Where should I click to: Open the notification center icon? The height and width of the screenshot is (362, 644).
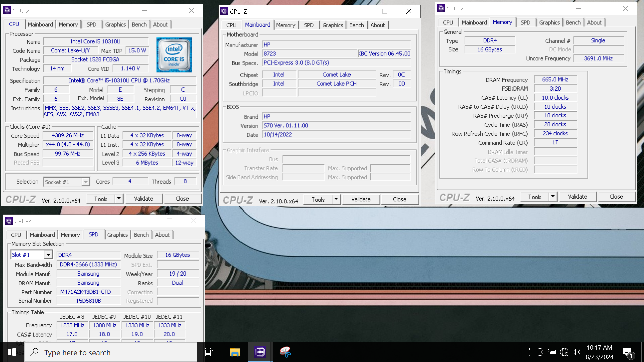point(628,352)
